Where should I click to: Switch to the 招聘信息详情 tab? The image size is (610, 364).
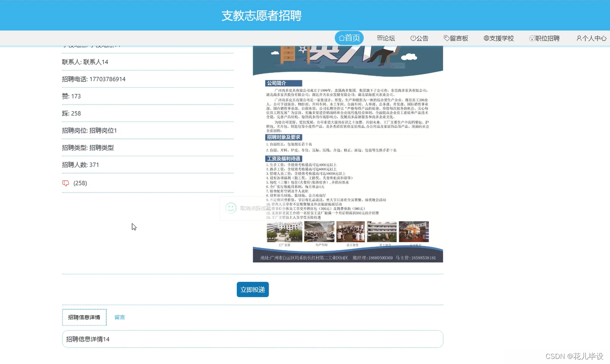click(x=84, y=317)
